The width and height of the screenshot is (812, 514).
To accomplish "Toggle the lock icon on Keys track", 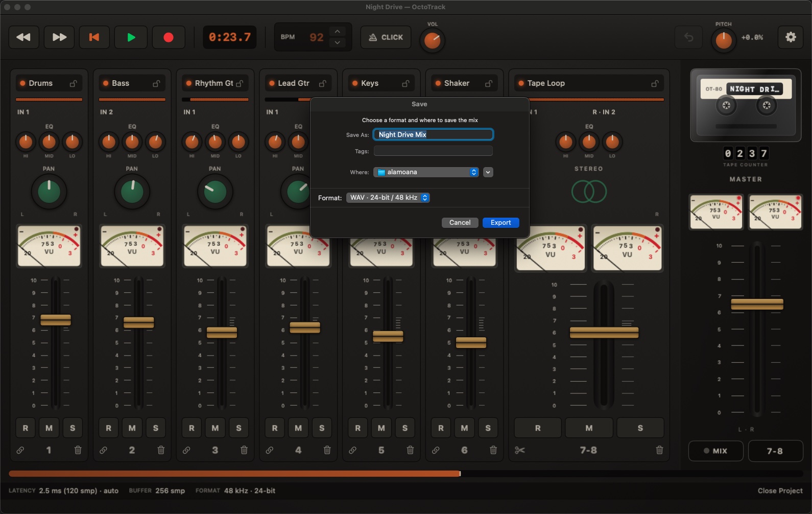I will [x=405, y=83].
